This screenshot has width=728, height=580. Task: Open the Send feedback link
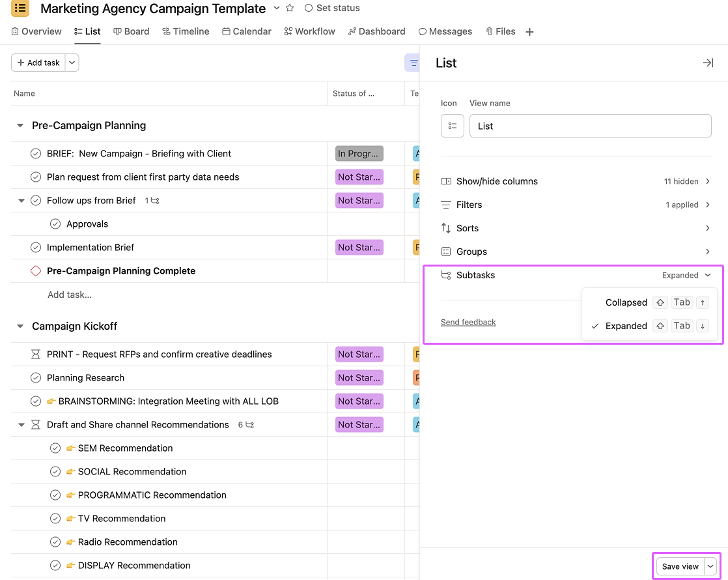coord(468,322)
